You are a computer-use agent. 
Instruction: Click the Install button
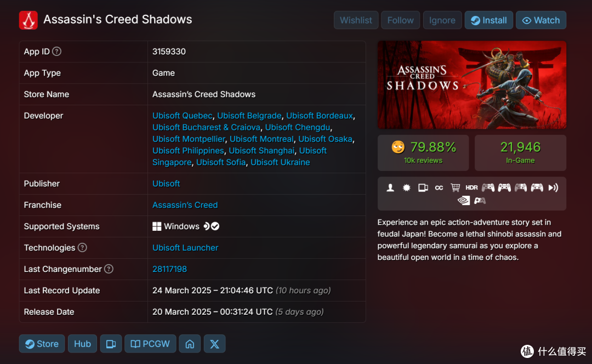point(489,20)
